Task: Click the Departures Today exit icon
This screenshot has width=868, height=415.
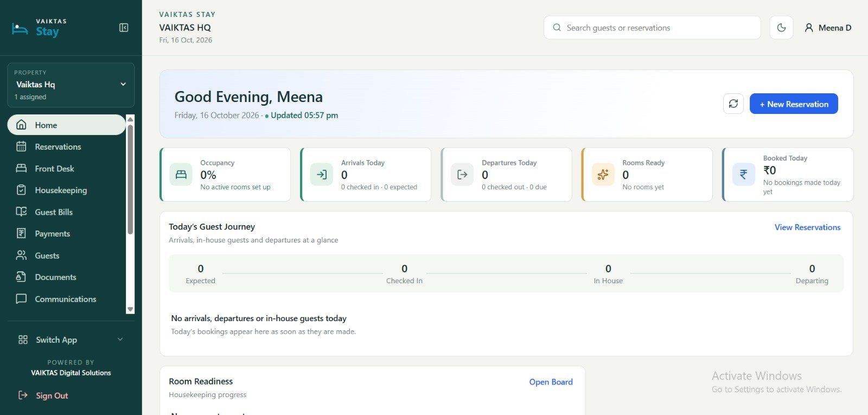Action: tap(462, 175)
